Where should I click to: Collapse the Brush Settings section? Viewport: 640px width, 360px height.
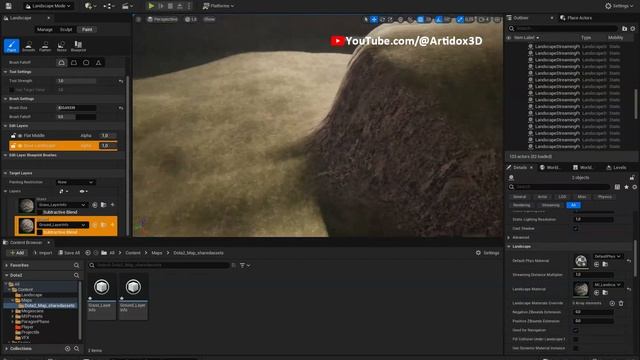pos(6,99)
